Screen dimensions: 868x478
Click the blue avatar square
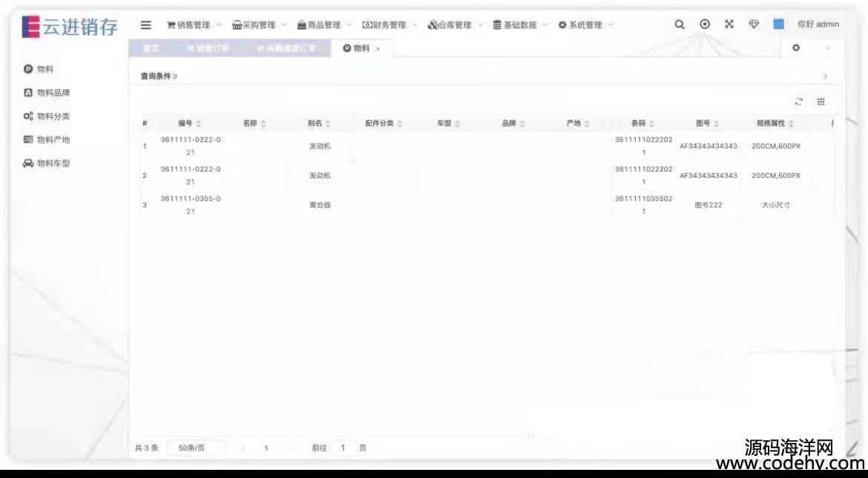click(x=778, y=24)
